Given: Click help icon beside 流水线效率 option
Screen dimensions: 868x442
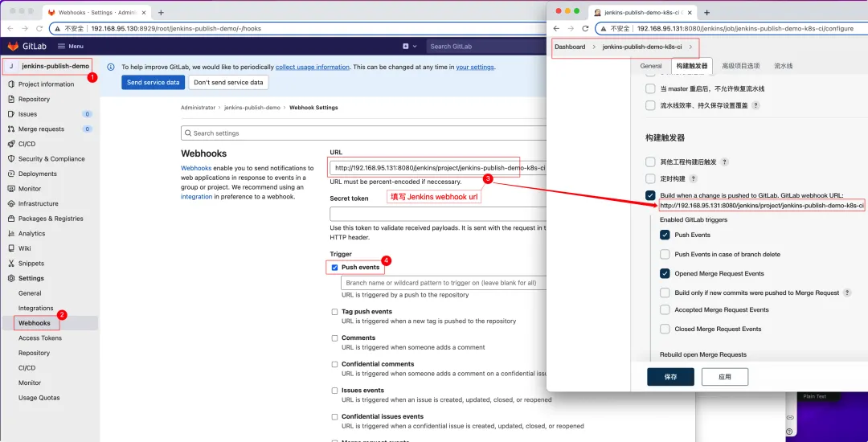Looking at the screenshot, I should (755, 105).
